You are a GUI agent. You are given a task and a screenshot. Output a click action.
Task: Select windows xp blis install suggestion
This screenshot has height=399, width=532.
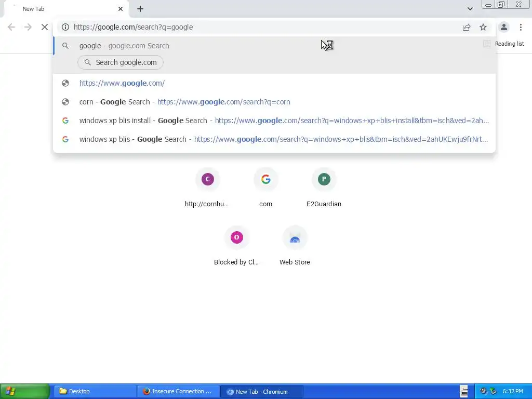pos(274,121)
